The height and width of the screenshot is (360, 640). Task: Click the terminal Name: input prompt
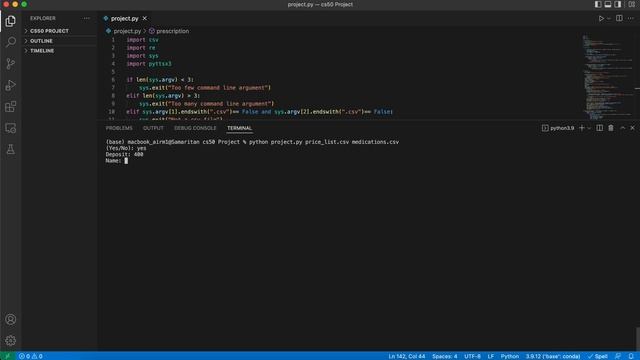click(x=116, y=161)
